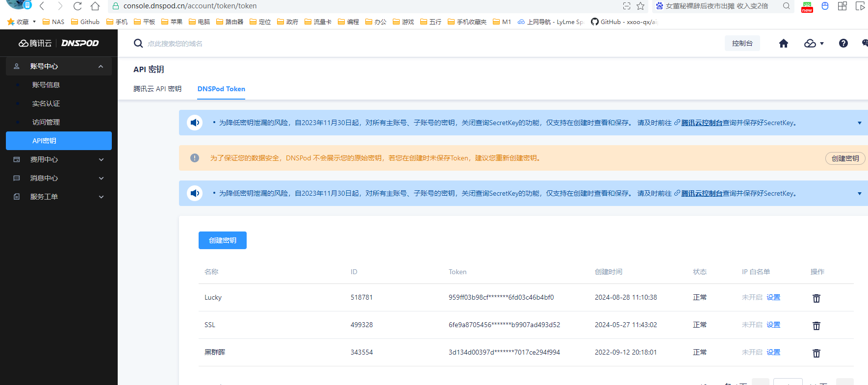
Task: Click 设置 IP whitelist for SSL
Action: [773, 325]
